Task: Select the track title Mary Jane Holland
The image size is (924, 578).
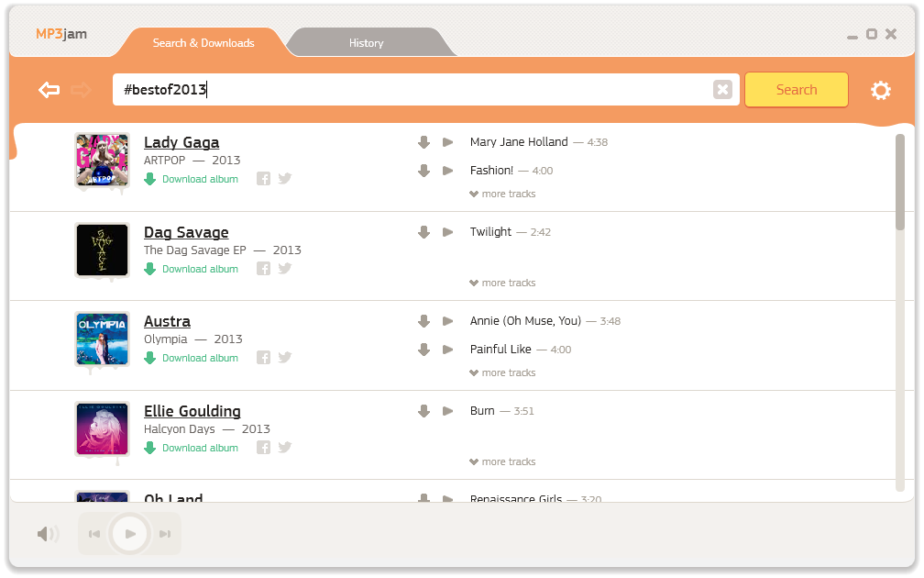Action: coord(519,142)
